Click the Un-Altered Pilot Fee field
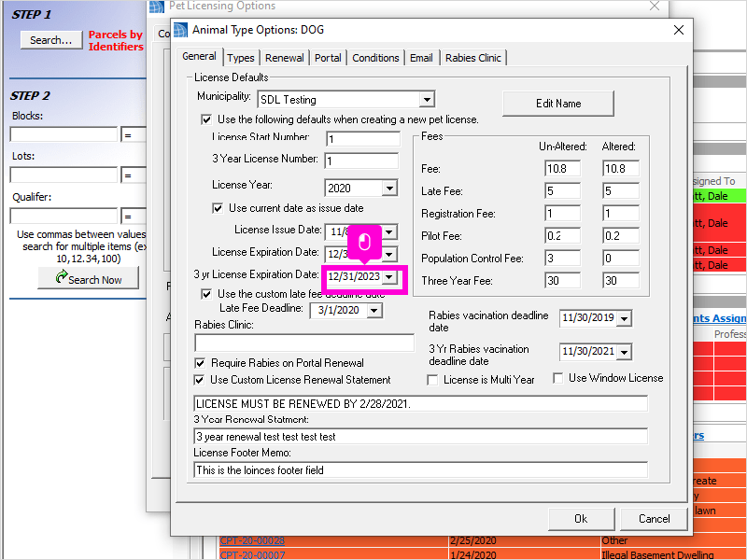The width and height of the screenshot is (747, 560). click(x=563, y=236)
